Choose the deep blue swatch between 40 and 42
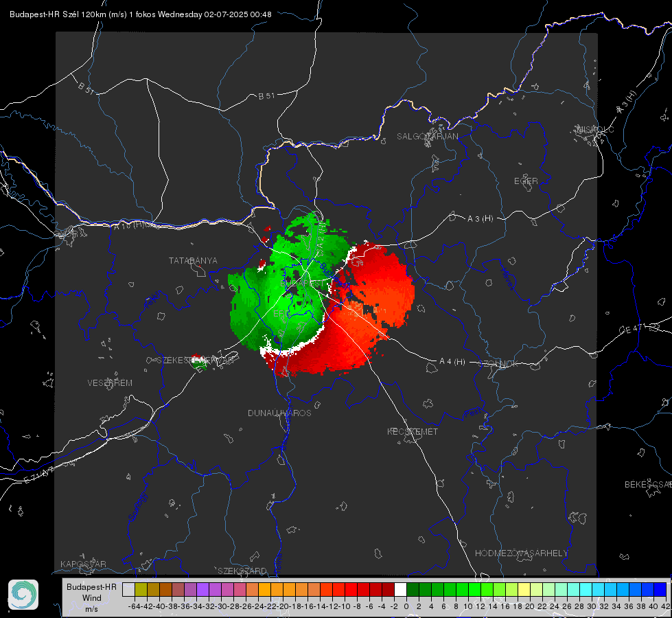The width and height of the screenshot is (672, 618). pos(660,589)
